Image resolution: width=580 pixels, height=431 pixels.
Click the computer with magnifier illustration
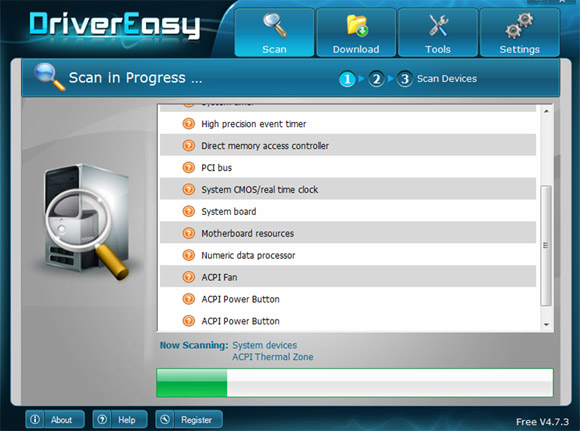tap(87, 221)
